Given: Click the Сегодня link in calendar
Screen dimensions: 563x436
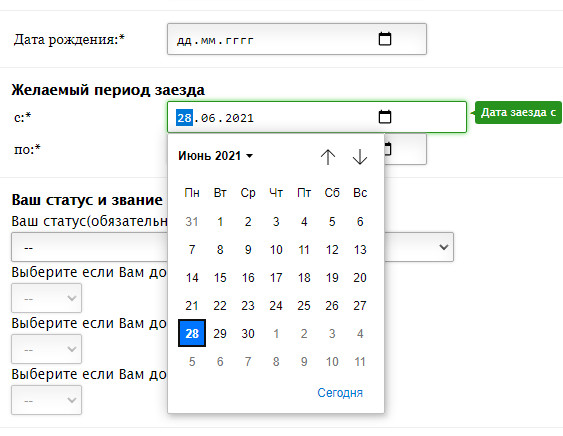Looking at the screenshot, I should pyautogui.click(x=340, y=393).
